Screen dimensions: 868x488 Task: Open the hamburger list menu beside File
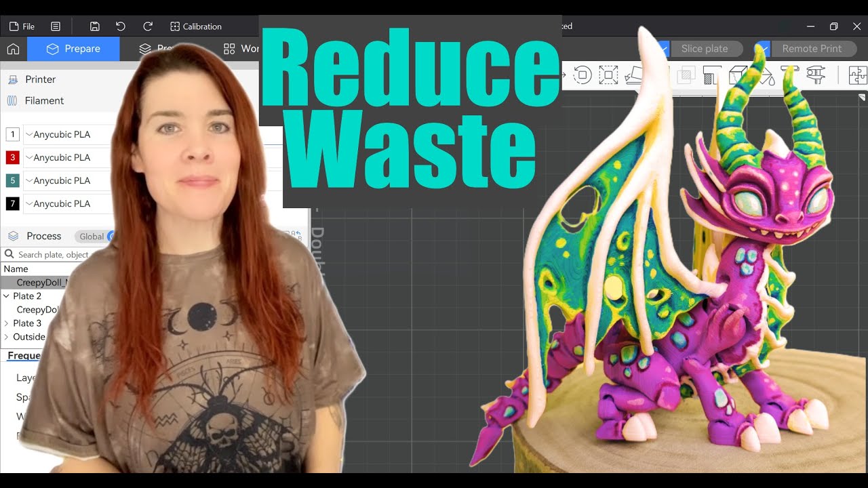tap(56, 26)
